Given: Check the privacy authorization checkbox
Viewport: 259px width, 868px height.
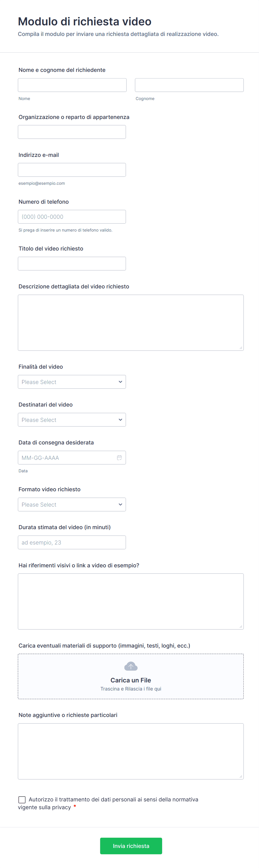Looking at the screenshot, I should [22, 800].
